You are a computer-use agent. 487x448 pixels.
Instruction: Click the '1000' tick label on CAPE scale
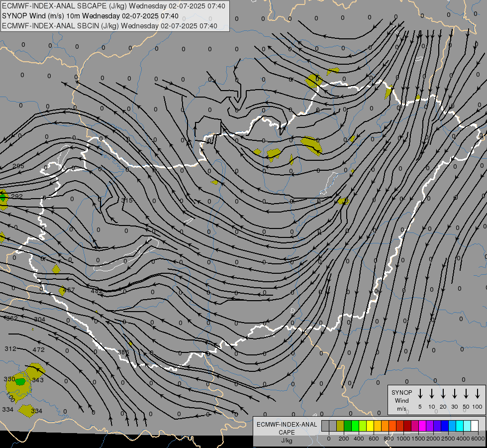[403, 439]
